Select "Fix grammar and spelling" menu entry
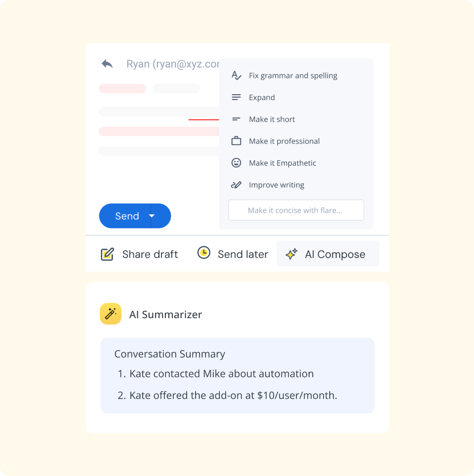474x476 pixels. [x=293, y=75]
